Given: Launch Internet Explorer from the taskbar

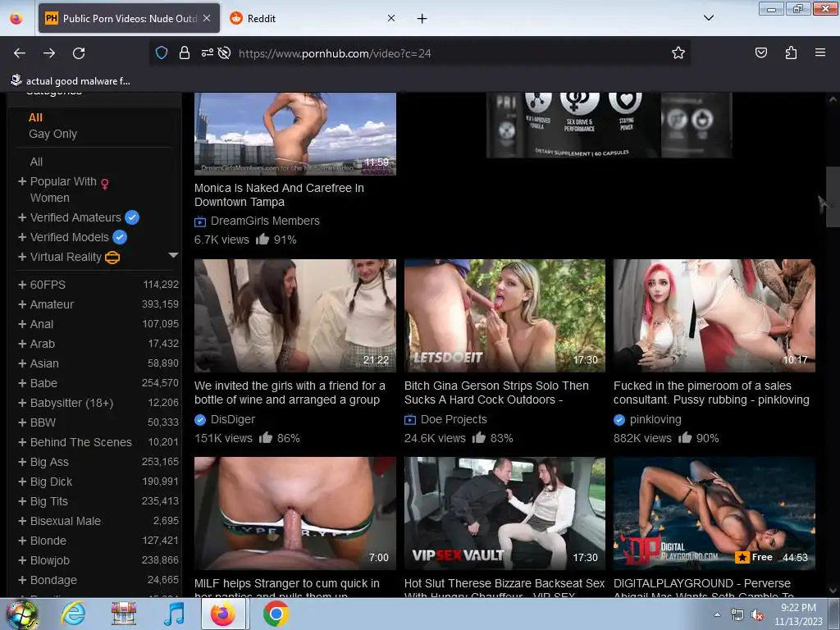Looking at the screenshot, I should (x=73, y=614).
